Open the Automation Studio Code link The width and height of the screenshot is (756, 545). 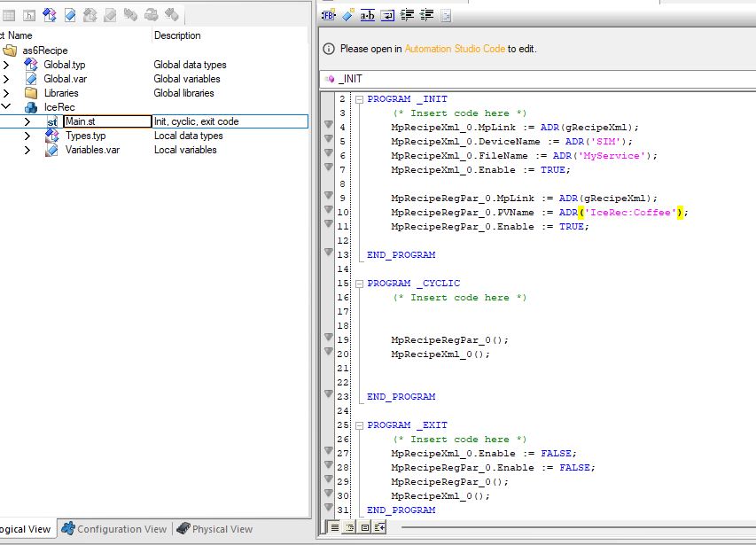coord(455,49)
